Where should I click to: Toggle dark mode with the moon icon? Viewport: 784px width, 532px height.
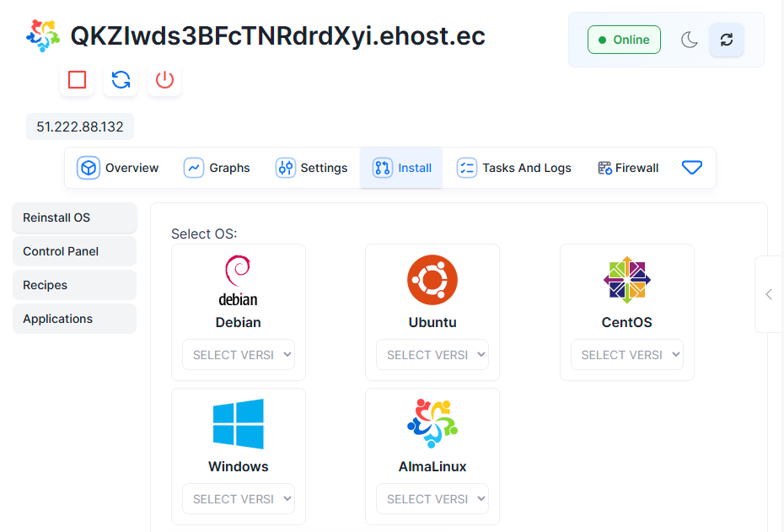[690, 40]
